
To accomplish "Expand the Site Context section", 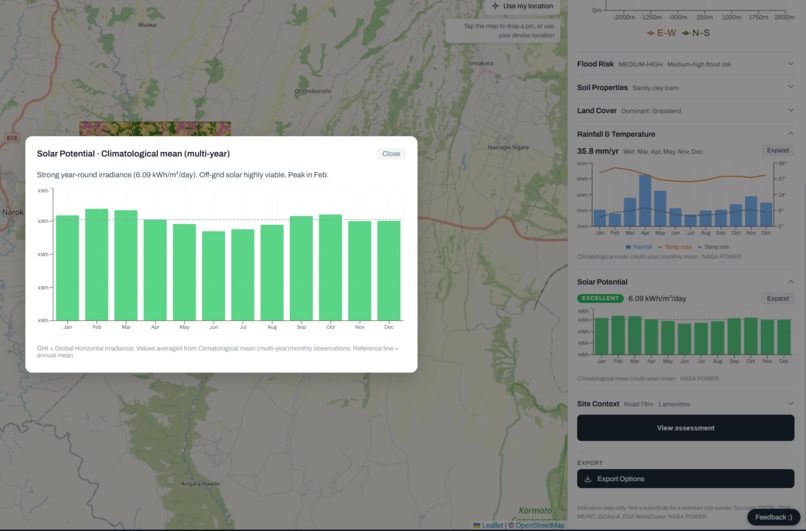I will [x=685, y=404].
